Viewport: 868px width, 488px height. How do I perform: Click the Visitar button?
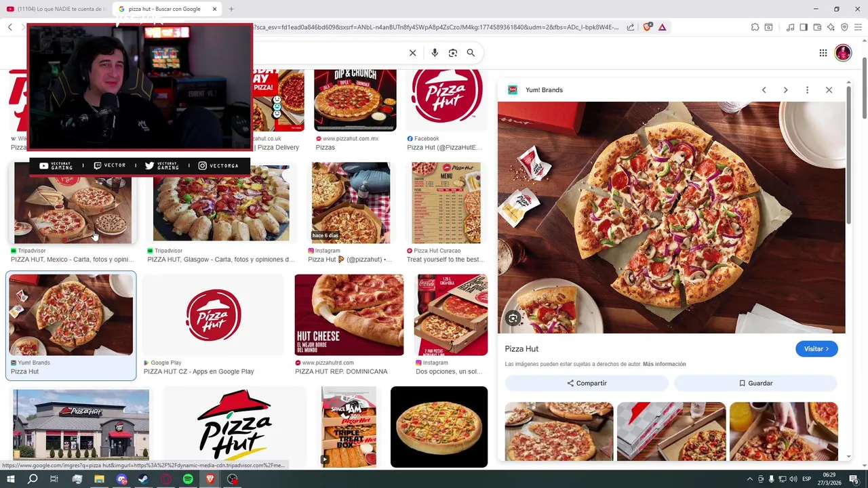[x=816, y=349]
